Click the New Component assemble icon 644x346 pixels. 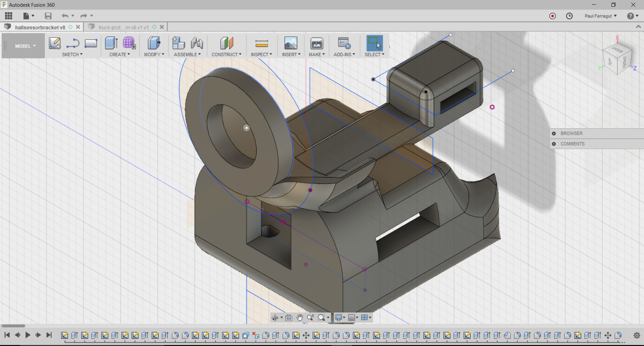pyautogui.click(x=178, y=43)
